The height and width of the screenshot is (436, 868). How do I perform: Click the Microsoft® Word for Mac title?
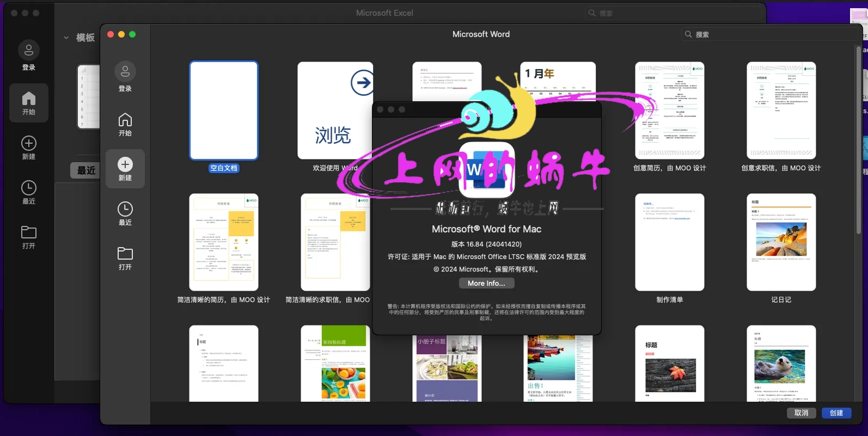click(486, 229)
